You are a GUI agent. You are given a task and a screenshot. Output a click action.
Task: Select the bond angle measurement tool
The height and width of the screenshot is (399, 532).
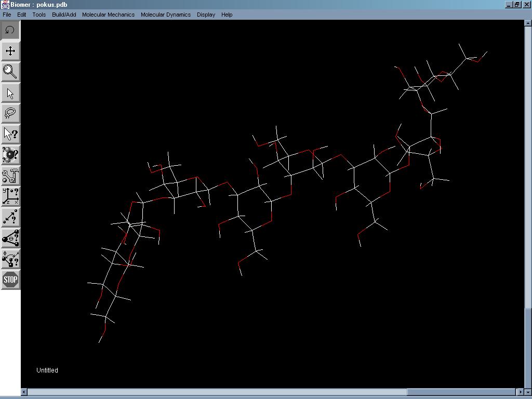10,238
